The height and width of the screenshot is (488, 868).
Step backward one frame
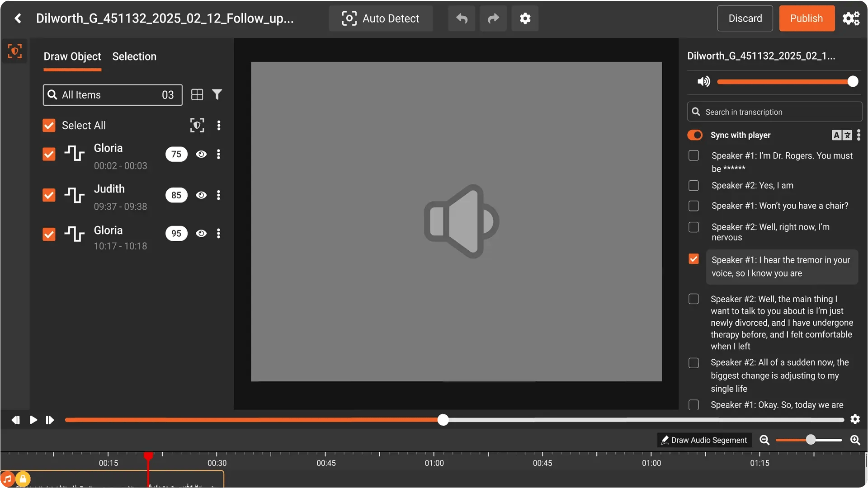[15, 420]
